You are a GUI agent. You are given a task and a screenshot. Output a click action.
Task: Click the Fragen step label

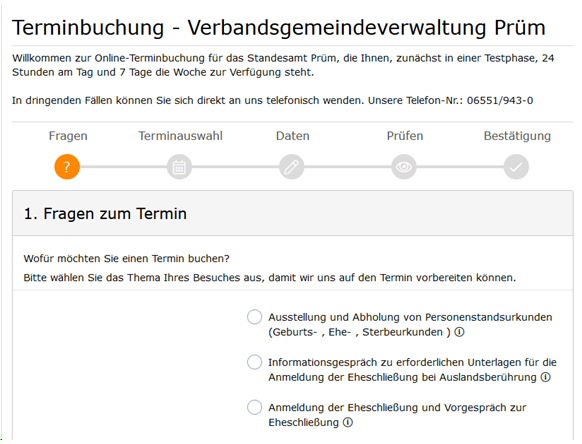(x=68, y=136)
